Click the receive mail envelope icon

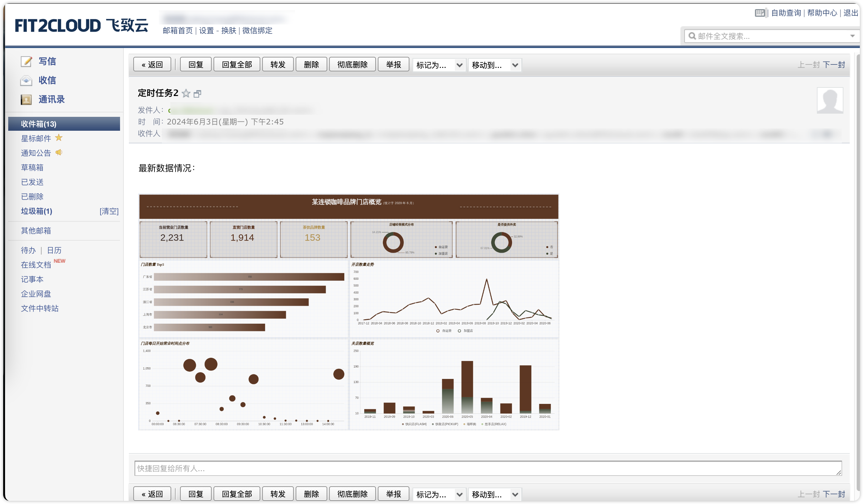click(26, 81)
